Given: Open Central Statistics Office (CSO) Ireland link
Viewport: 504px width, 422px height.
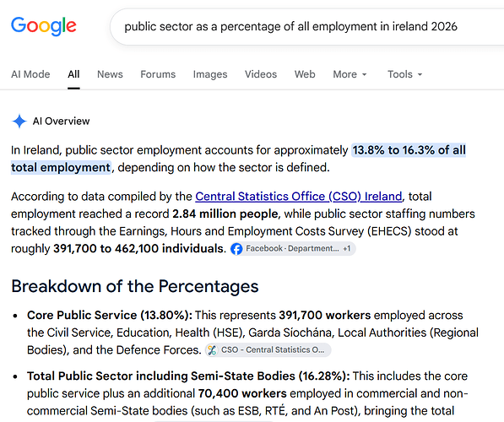Looking at the screenshot, I should point(299,197).
